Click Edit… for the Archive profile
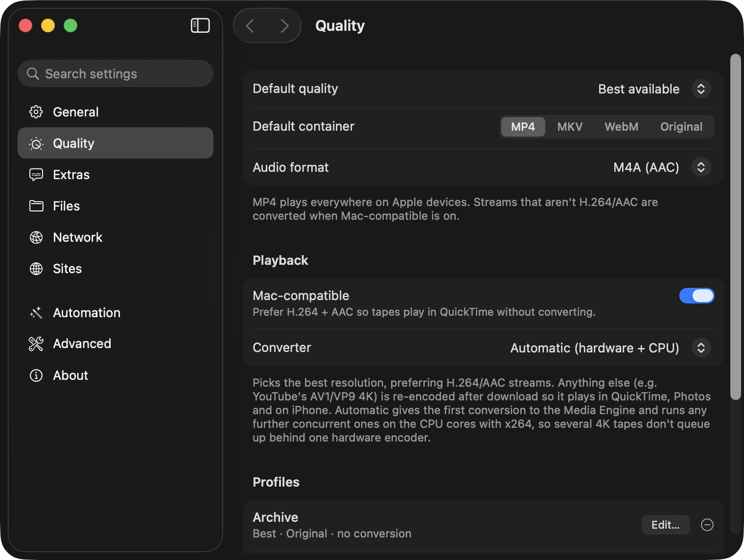 coord(666,525)
